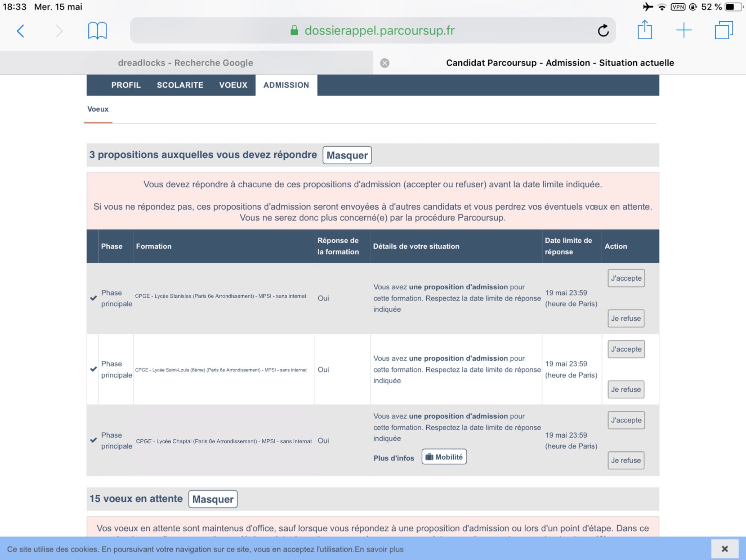Open a new tab with plus icon
This screenshot has height=560, width=746.
pyautogui.click(x=684, y=30)
